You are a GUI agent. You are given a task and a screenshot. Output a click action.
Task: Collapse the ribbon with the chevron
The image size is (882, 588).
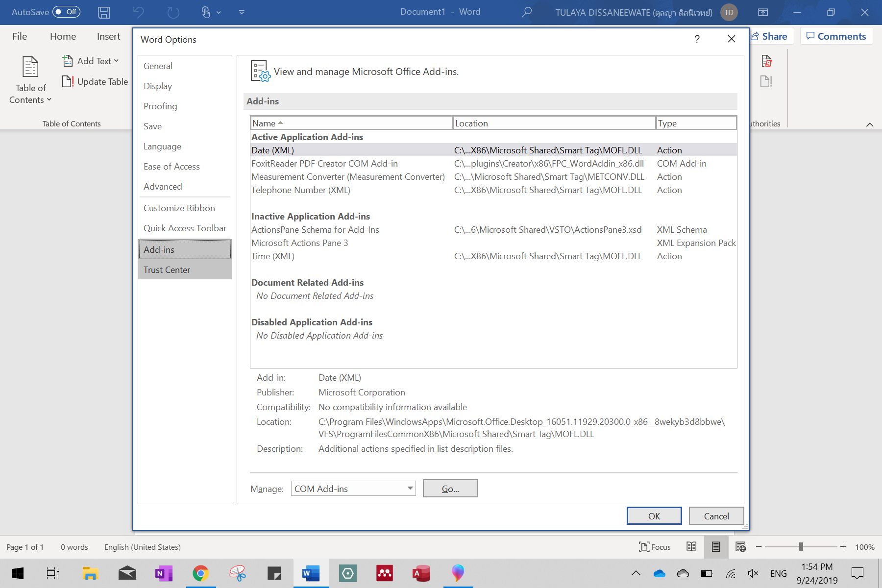coord(870,124)
